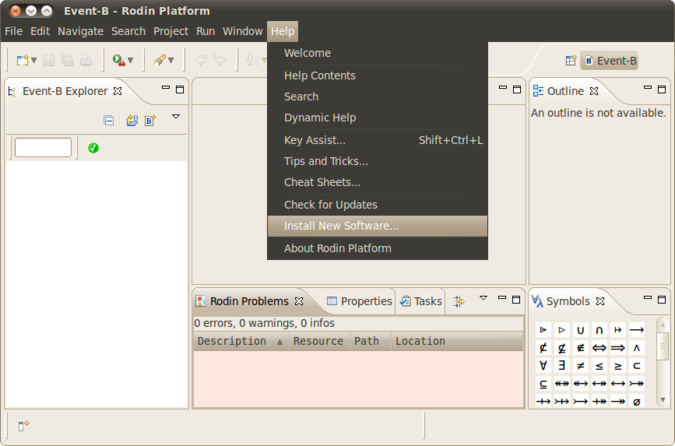This screenshot has width=675, height=446.
Task: Open Help Contents from Help menu
Action: pos(320,76)
